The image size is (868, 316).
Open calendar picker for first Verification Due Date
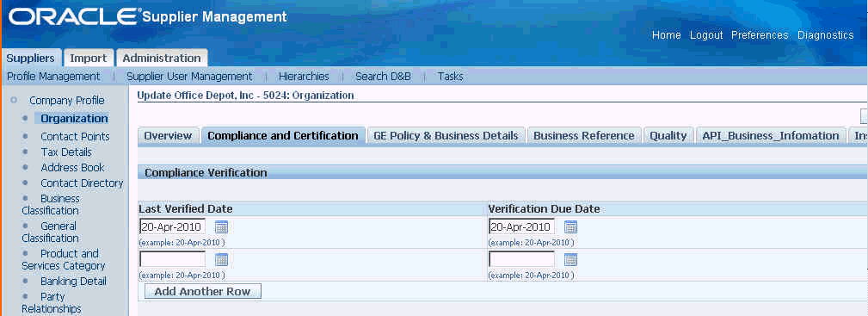(570, 226)
